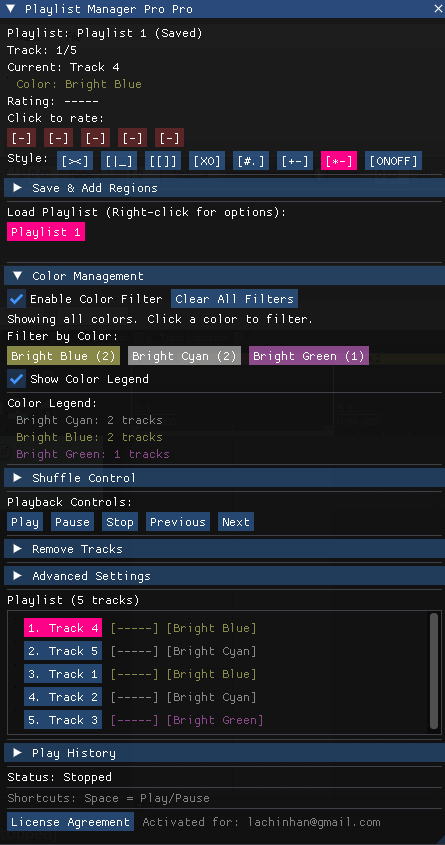
Task: Expand the Remove Tracks section
Action: pyautogui.click(x=224, y=549)
